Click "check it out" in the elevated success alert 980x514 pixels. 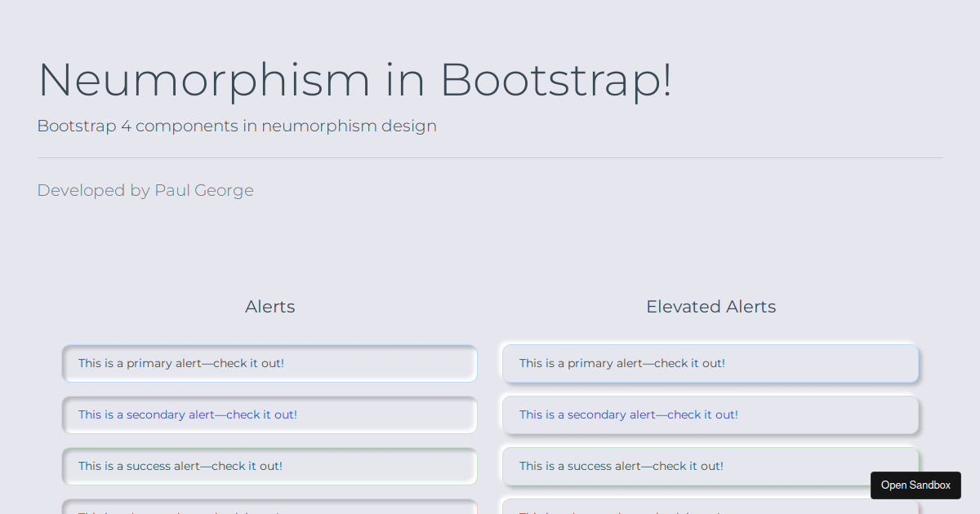tap(688, 466)
